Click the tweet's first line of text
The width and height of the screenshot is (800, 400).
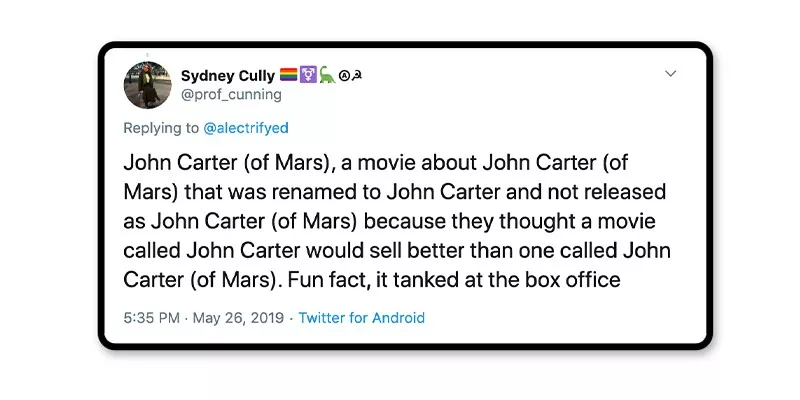pos(375,163)
